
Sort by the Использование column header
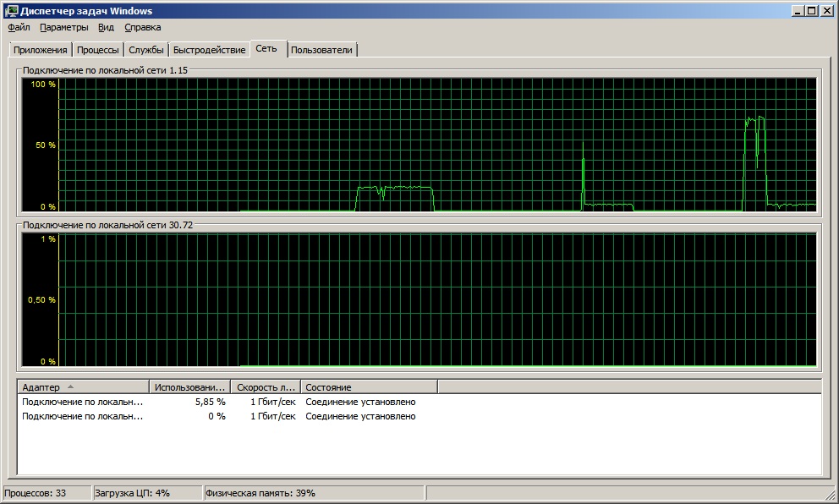(x=190, y=386)
